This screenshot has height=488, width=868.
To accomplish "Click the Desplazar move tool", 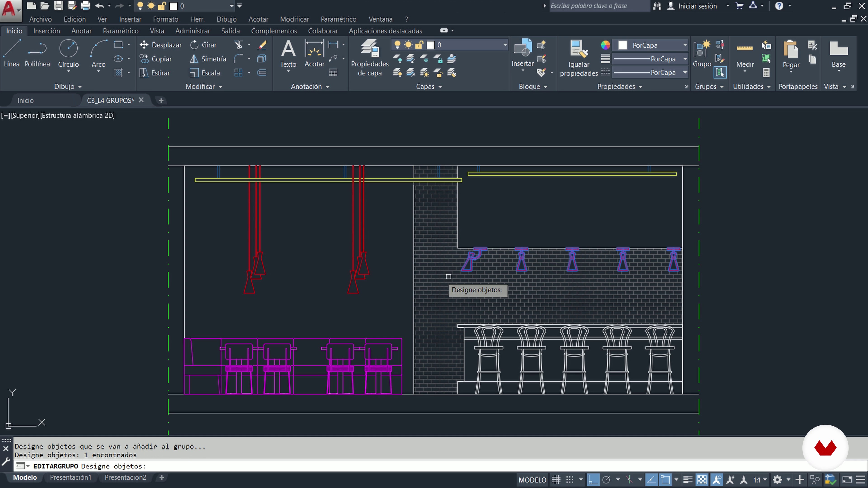I will [x=160, y=45].
